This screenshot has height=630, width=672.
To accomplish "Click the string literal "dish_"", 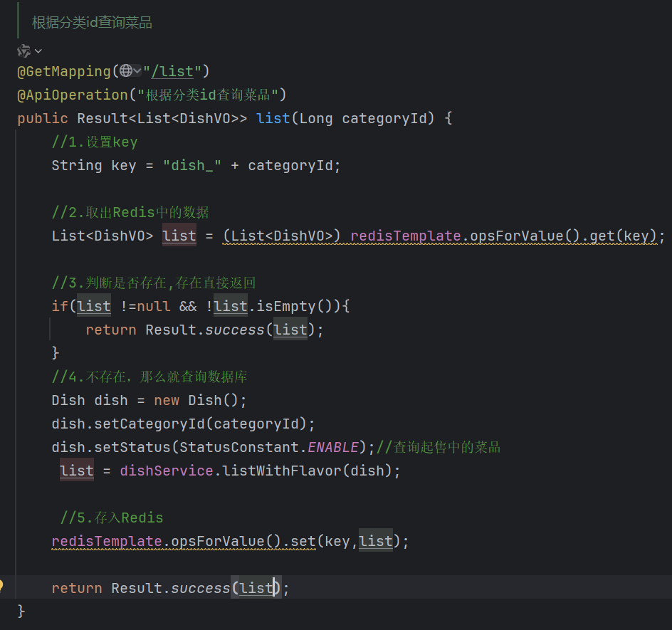I will [x=192, y=165].
